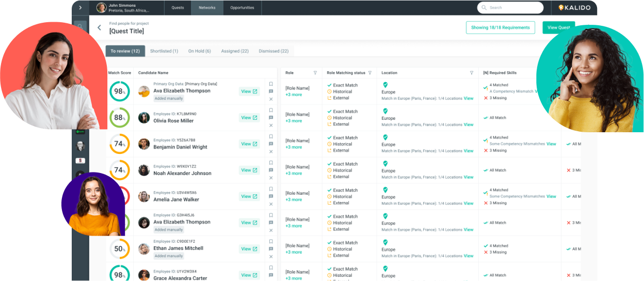Open the Location column filter
Screen dimensions: 644x281
[472, 73]
